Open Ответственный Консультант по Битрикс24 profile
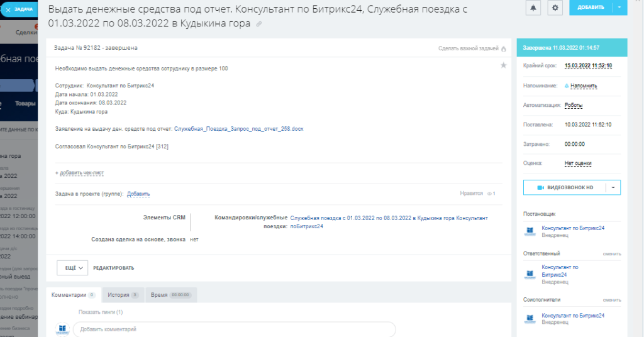This screenshot has width=644, height=337. coord(560,271)
